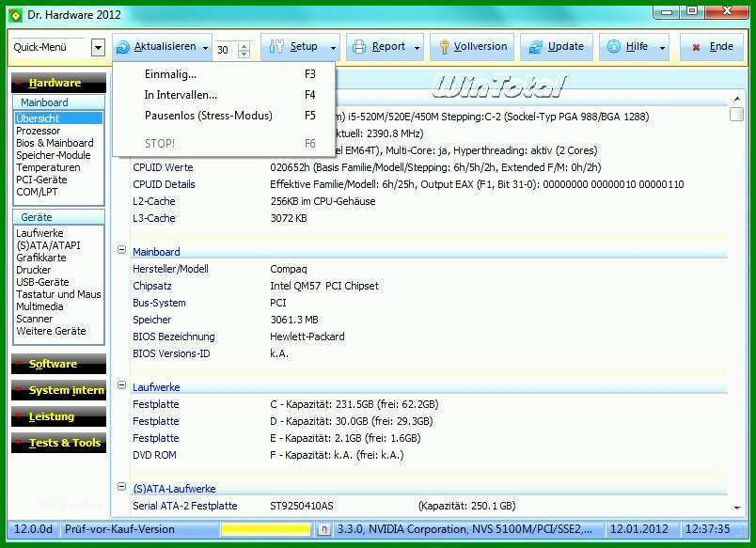Screen dimensions: 756x548
Task: Open the Aktualisieren dropdown arrow
Action: point(205,48)
